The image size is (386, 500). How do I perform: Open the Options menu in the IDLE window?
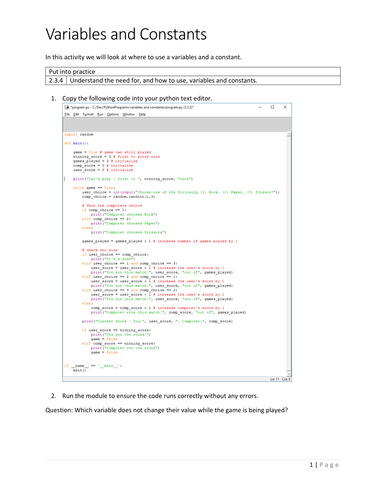tap(113, 114)
